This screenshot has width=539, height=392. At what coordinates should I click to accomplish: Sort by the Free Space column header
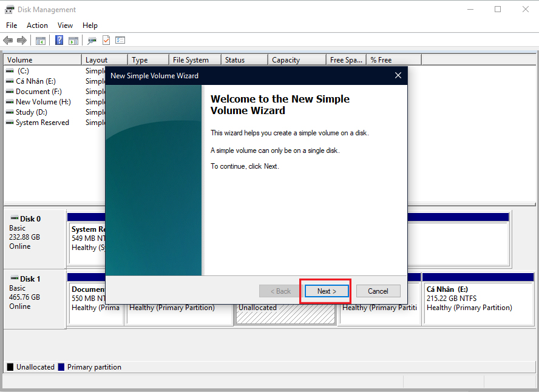tap(346, 60)
